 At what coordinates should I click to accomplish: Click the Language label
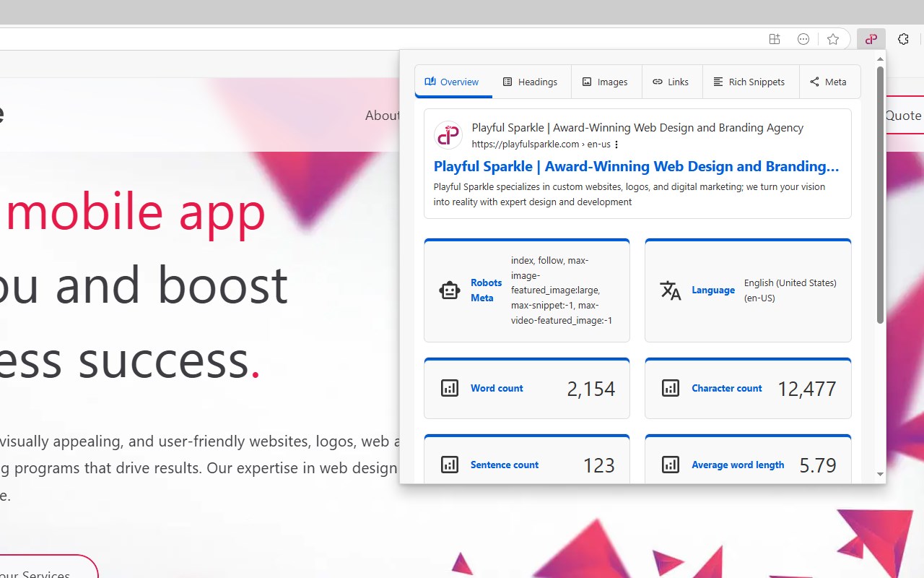[713, 290]
